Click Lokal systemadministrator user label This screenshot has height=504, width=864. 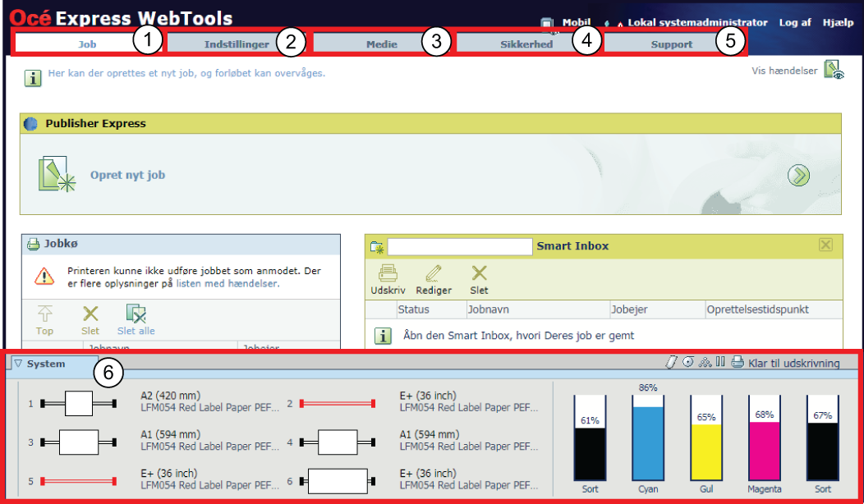pos(697,23)
